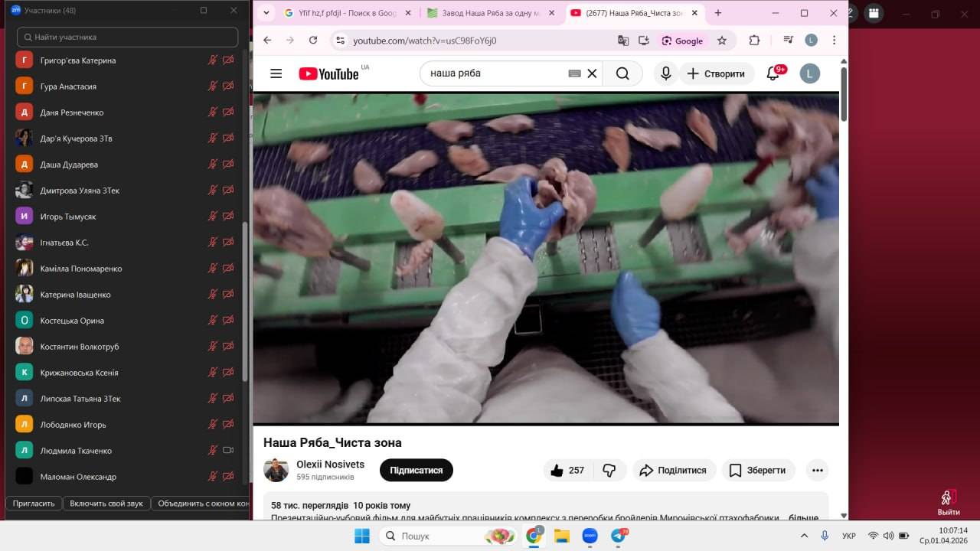980x551 pixels.
Task: Click the YouTube search magnifier button
Action: [x=622, y=73]
